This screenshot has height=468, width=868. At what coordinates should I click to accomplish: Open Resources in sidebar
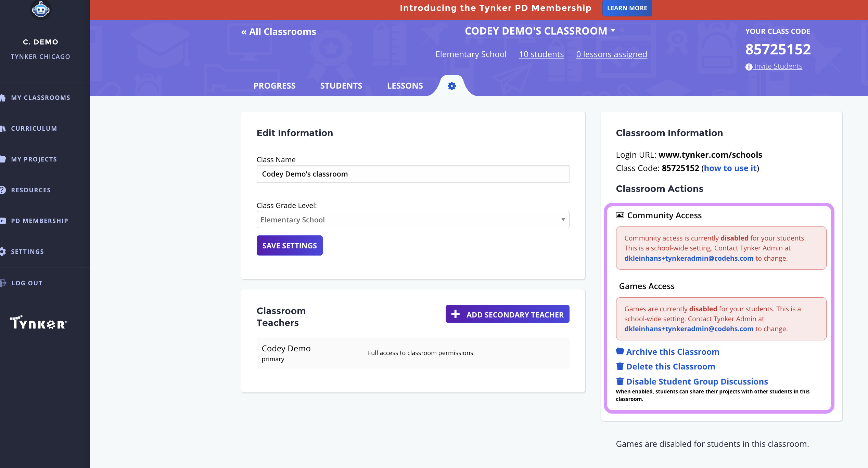pyautogui.click(x=31, y=190)
